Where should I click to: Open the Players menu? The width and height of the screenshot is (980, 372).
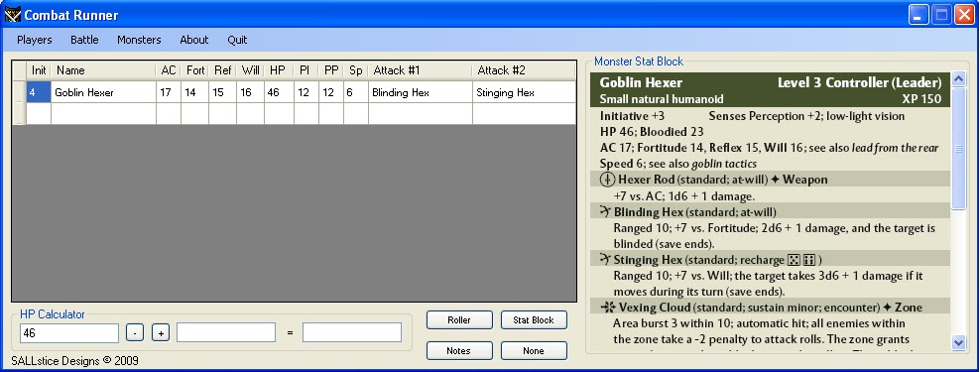coord(35,40)
